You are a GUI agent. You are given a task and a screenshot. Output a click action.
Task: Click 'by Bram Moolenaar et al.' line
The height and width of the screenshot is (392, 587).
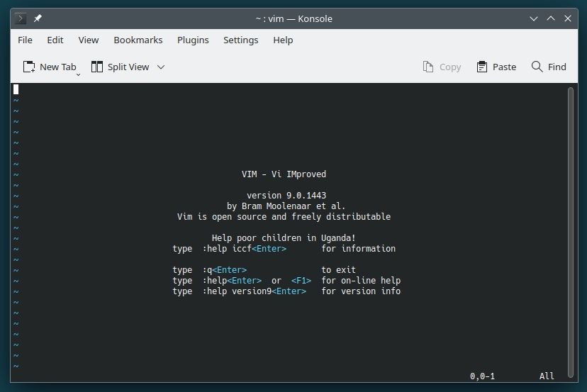[286, 206]
